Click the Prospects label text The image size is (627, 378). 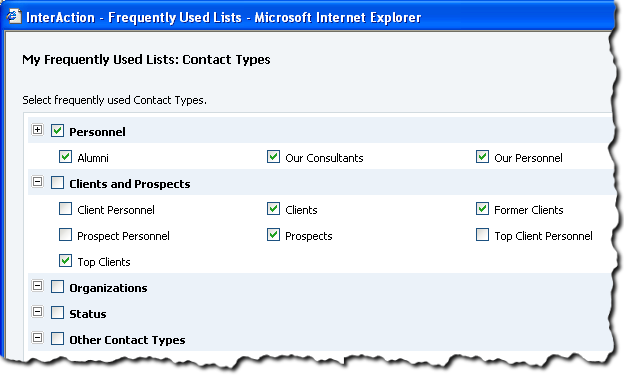(x=309, y=236)
